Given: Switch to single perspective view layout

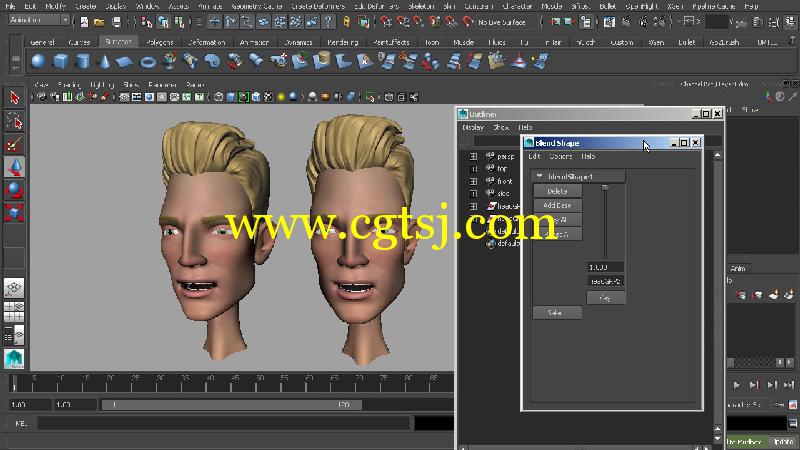Looking at the screenshot, I should tap(14, 288).
